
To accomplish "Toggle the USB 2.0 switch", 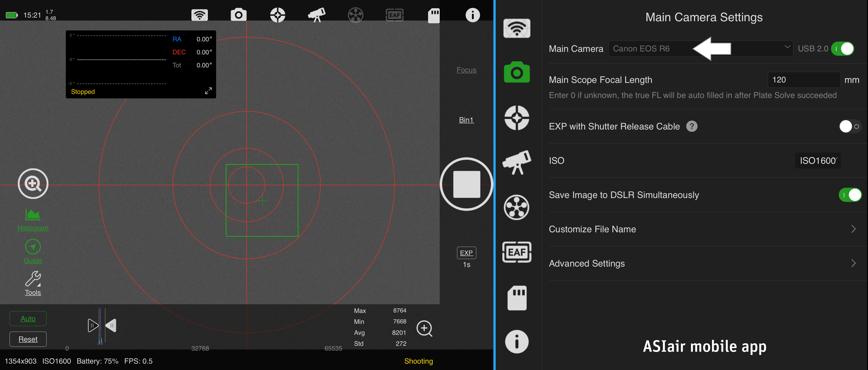I will (x=843, y=49).
